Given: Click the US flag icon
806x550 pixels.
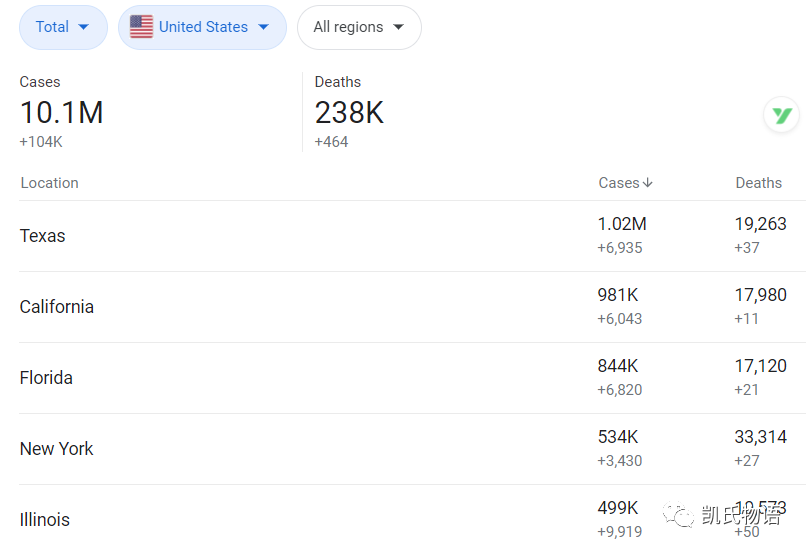Looking at the screenshot, I should click(x=141, y=27).
